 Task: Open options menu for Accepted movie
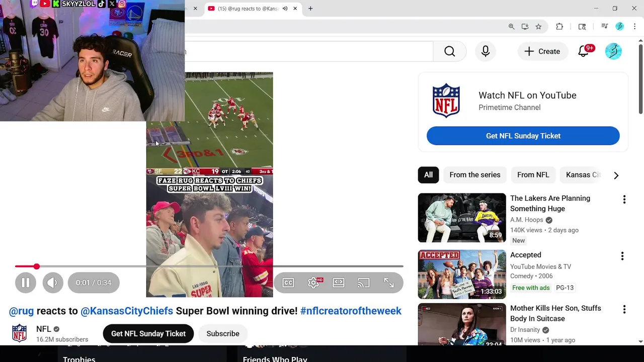[622, 256]
